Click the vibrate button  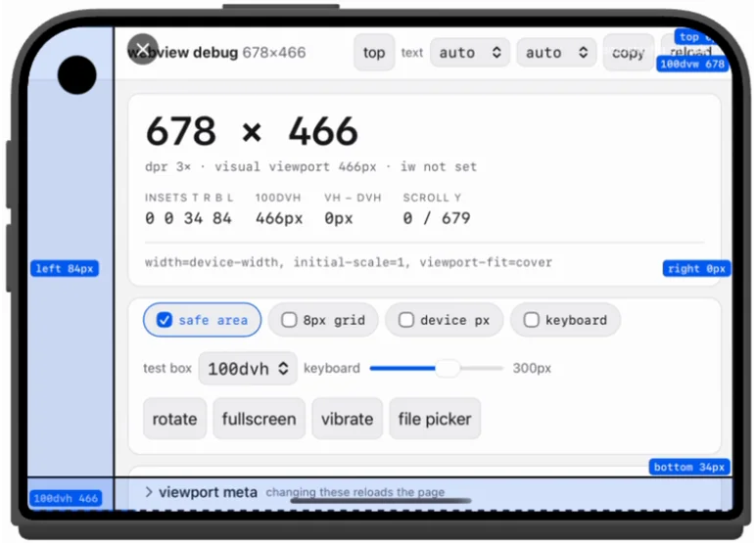(347, 419)
